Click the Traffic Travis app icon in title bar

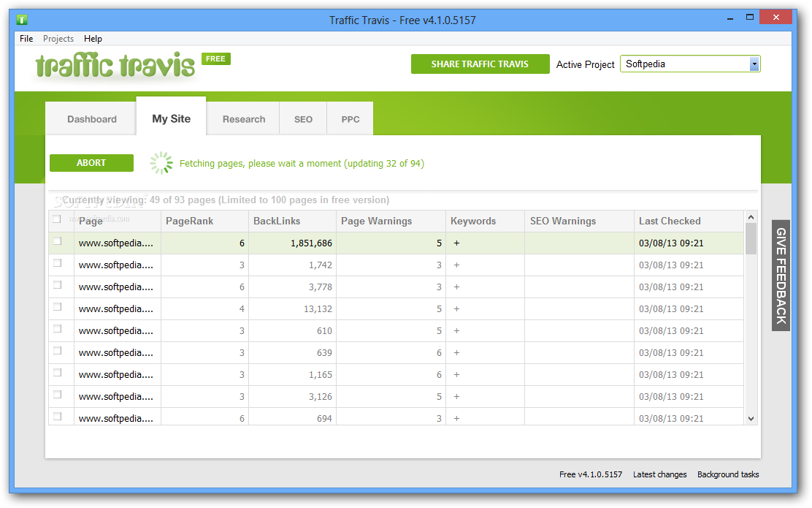22,20
